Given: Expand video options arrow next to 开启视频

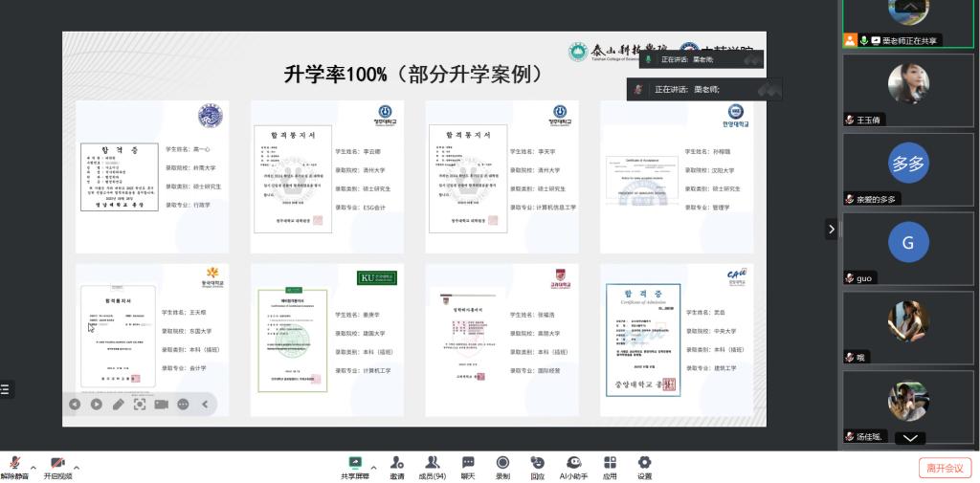Looking at the screenshot, I should [77, 468].
